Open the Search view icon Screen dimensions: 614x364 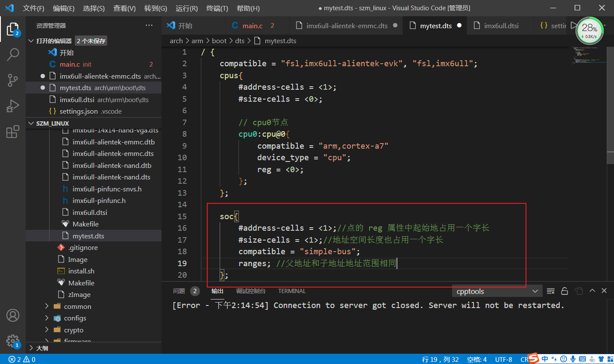coord(13,54)
